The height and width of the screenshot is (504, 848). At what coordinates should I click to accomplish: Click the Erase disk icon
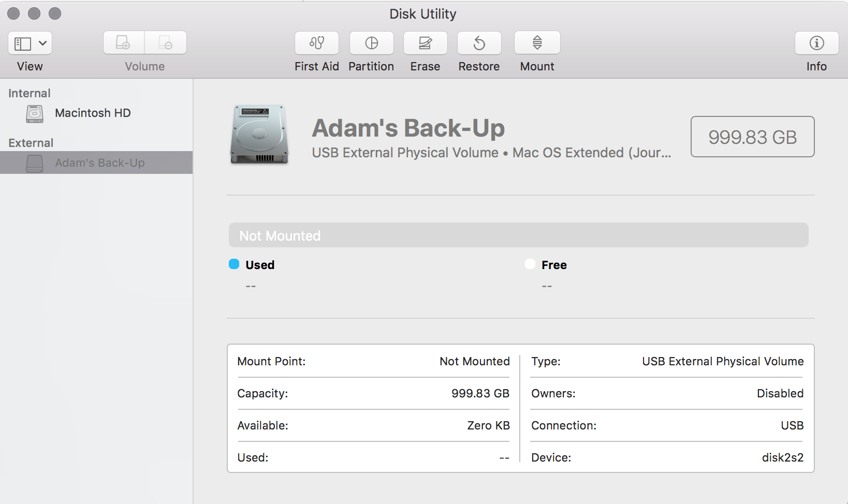pyautogui.click(x=426, y=43)
